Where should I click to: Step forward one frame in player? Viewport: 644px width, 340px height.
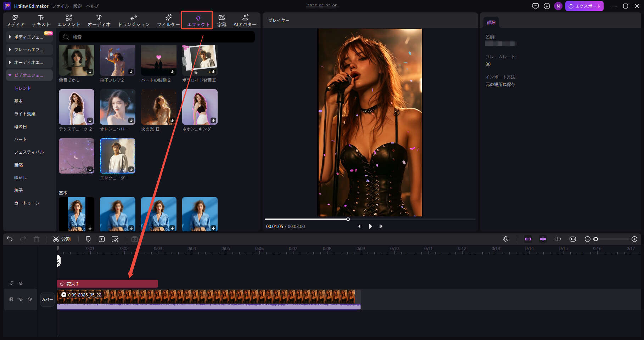(381, 226)
